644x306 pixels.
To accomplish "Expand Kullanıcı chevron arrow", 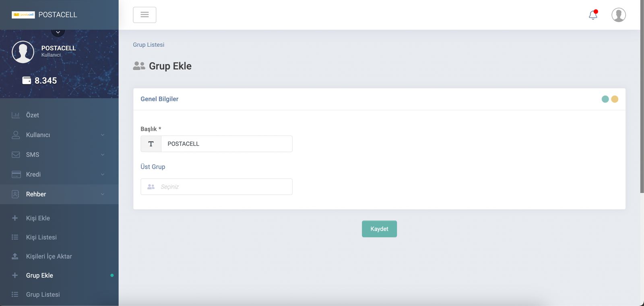I will pos(103,135).
